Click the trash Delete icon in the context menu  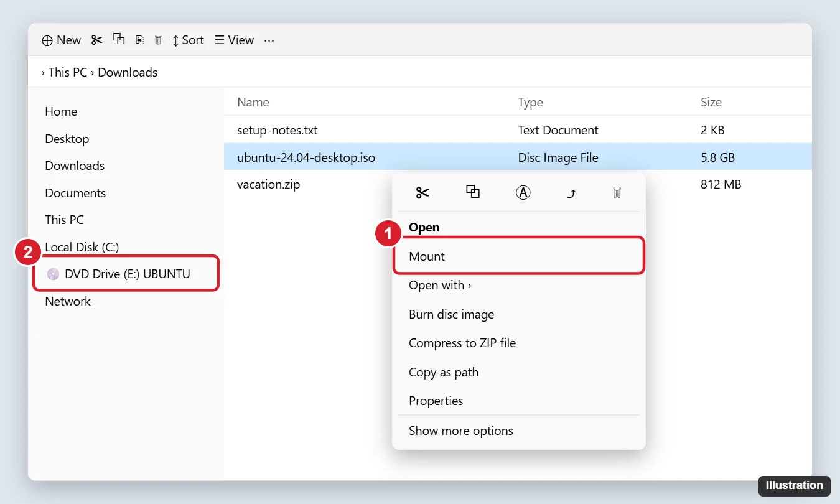coord(617,192)
